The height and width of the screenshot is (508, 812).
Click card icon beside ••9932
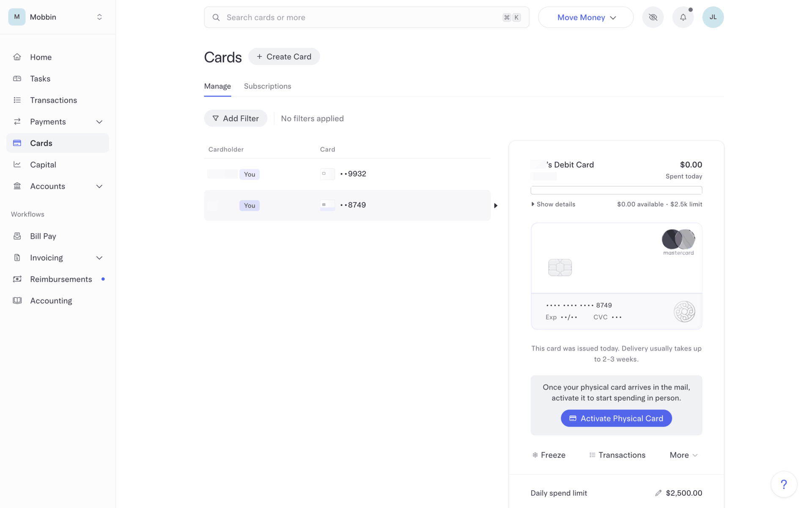coord(327,174)
